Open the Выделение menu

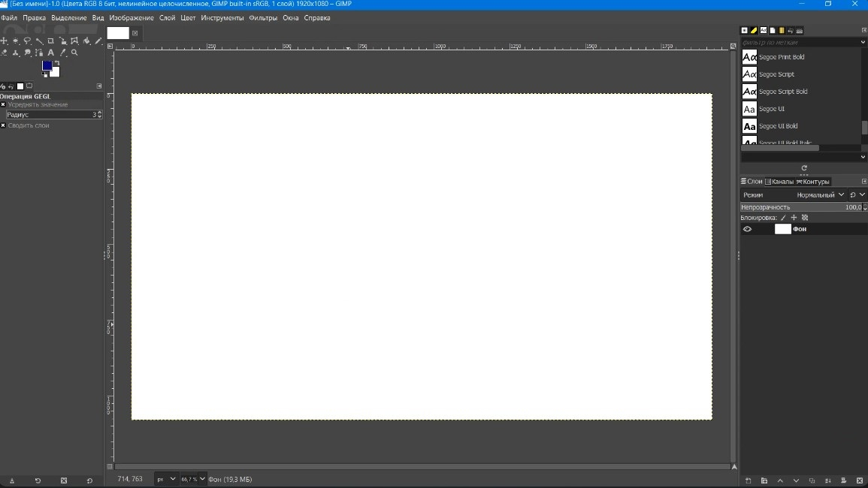coord(68,18)
